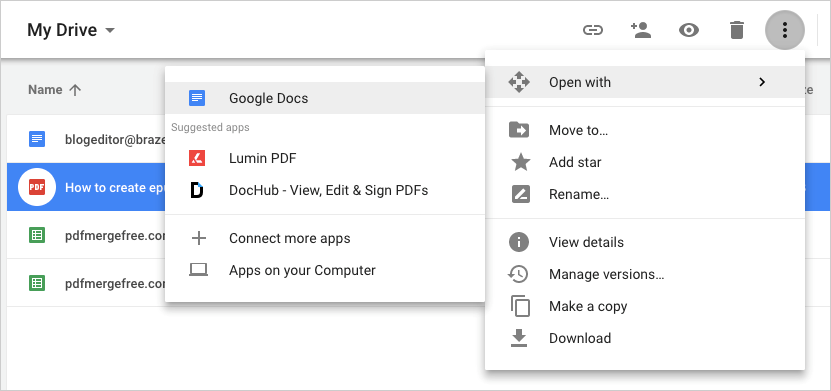
Task: Select Make a copy option
Action: click(x=645, y=306)
